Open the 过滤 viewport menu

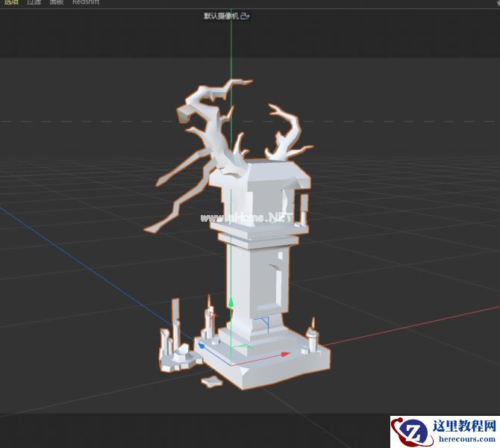pos(34,3)
